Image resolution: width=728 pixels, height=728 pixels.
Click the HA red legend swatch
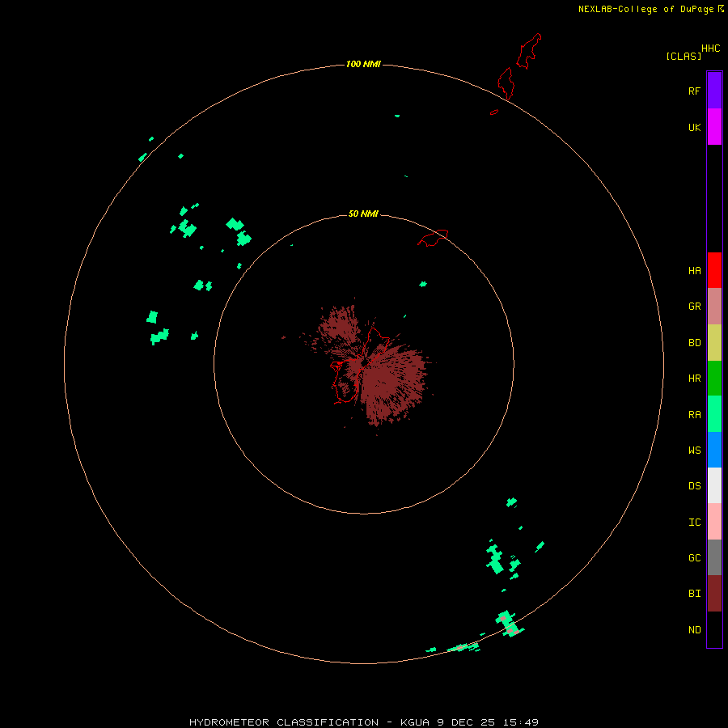[714, 270]
